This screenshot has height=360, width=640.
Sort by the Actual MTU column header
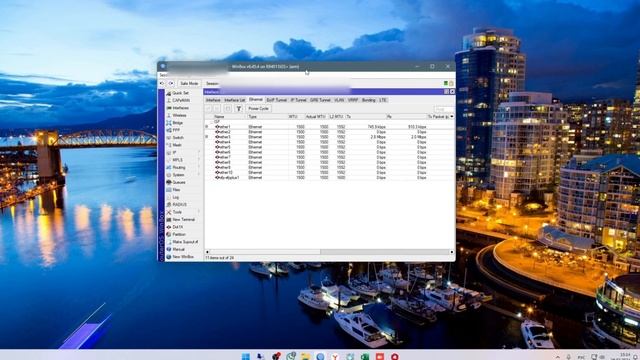(x=316, y=117)
